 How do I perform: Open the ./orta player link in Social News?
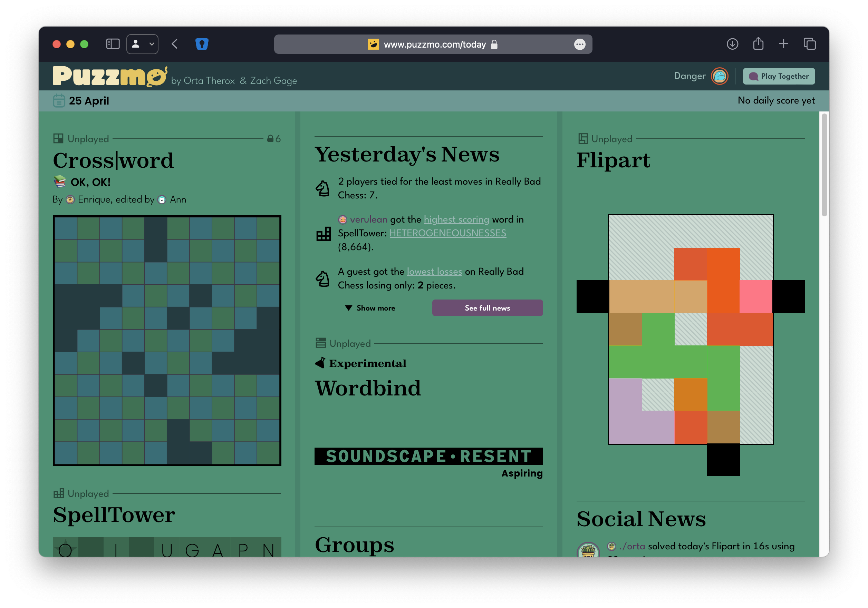632,546
